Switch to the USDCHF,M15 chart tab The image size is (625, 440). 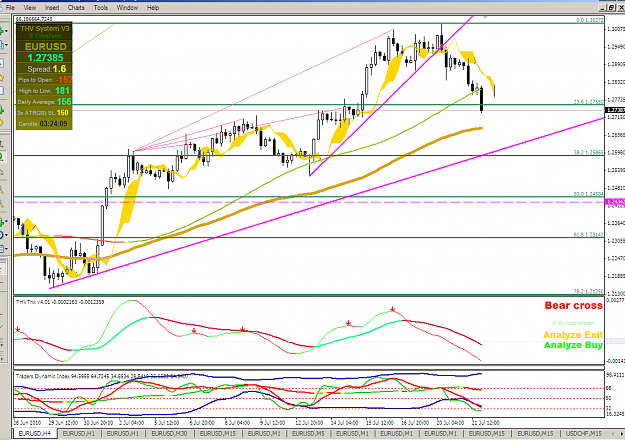584,433
